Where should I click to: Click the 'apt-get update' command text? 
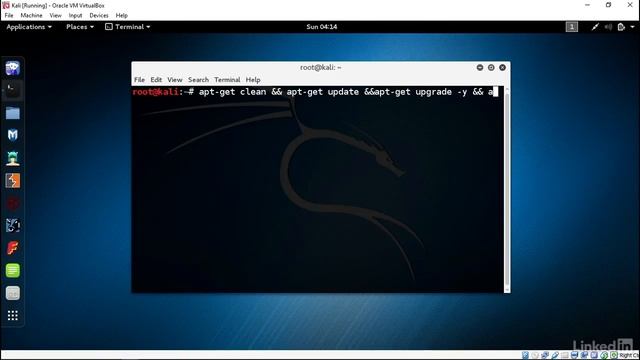point(322,92)
